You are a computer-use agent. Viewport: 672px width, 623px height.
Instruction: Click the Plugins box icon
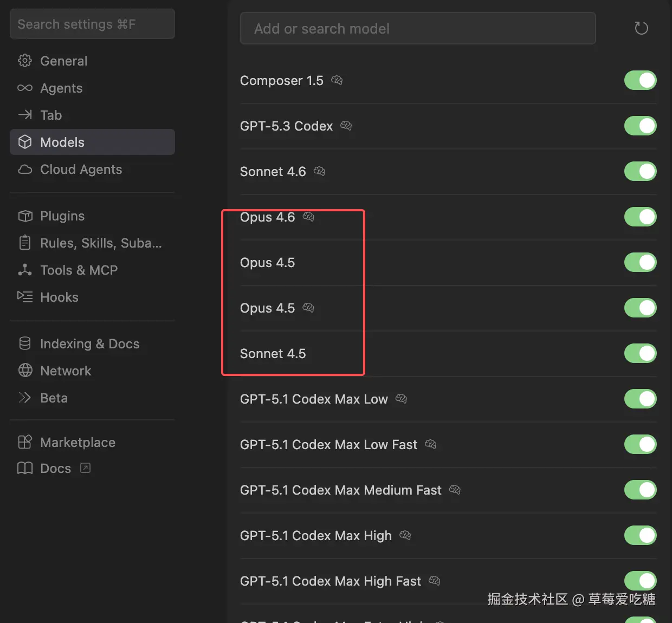pyautogui.click(x=25, y=216)
